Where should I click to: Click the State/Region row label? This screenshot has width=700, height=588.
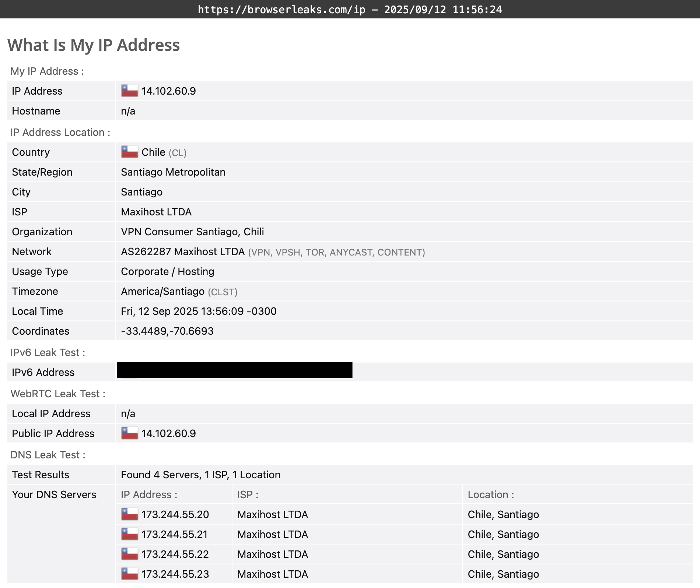tap(42, 172)
